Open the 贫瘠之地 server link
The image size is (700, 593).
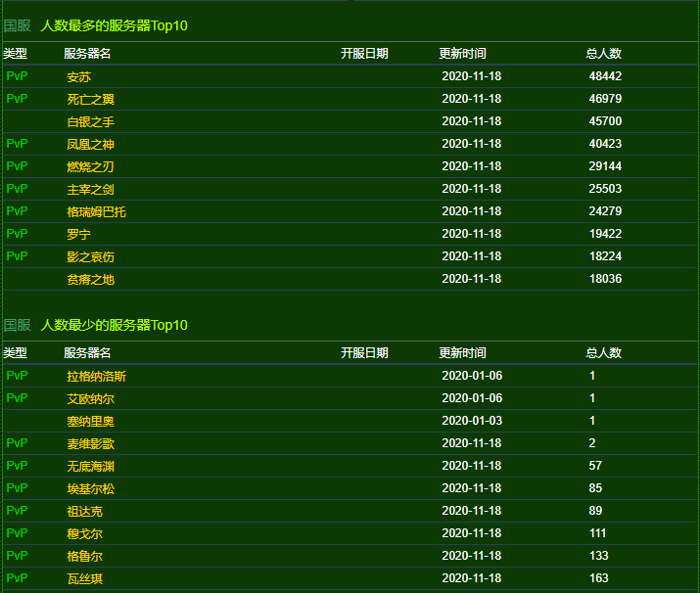pyautogui.click(x=91, y=279)
